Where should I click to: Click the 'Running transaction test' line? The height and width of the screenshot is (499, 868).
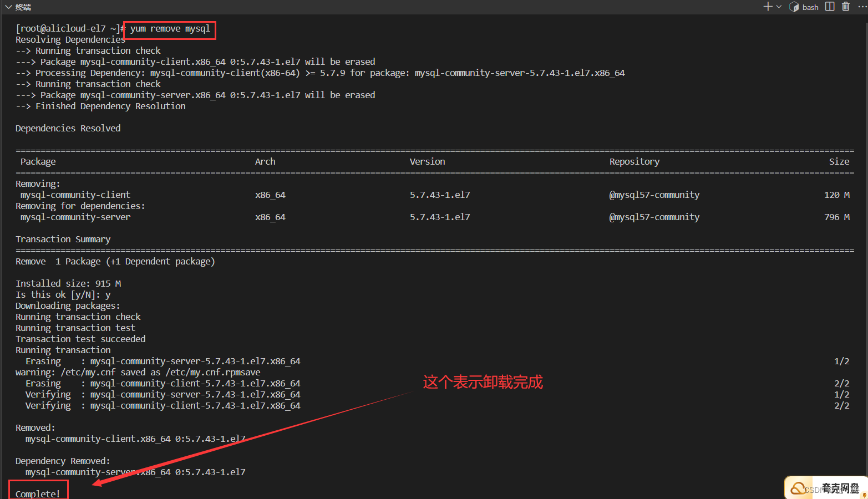[75, 328]
